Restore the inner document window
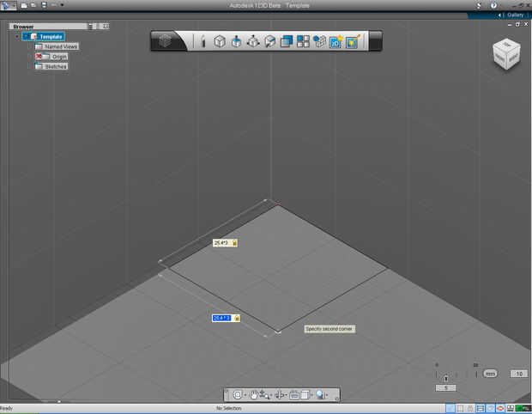Screen dimensions: 532x414 tap(517, 24)
